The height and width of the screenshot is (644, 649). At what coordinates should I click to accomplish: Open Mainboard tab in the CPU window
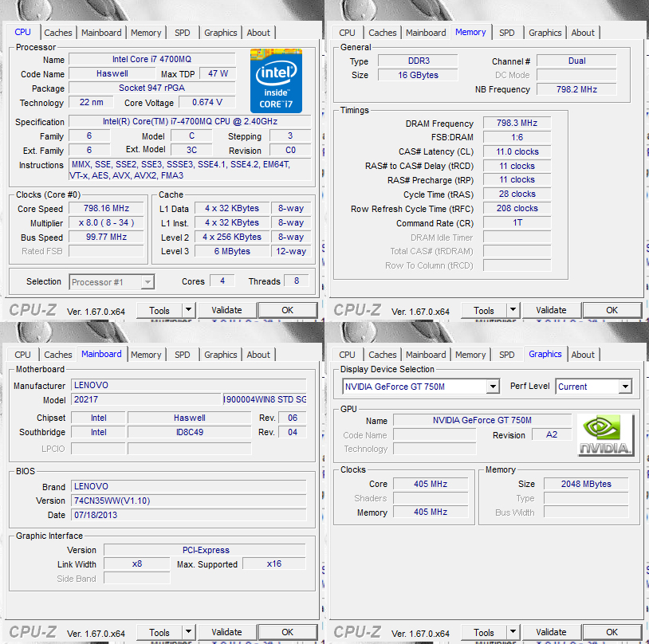click(101, 33)
